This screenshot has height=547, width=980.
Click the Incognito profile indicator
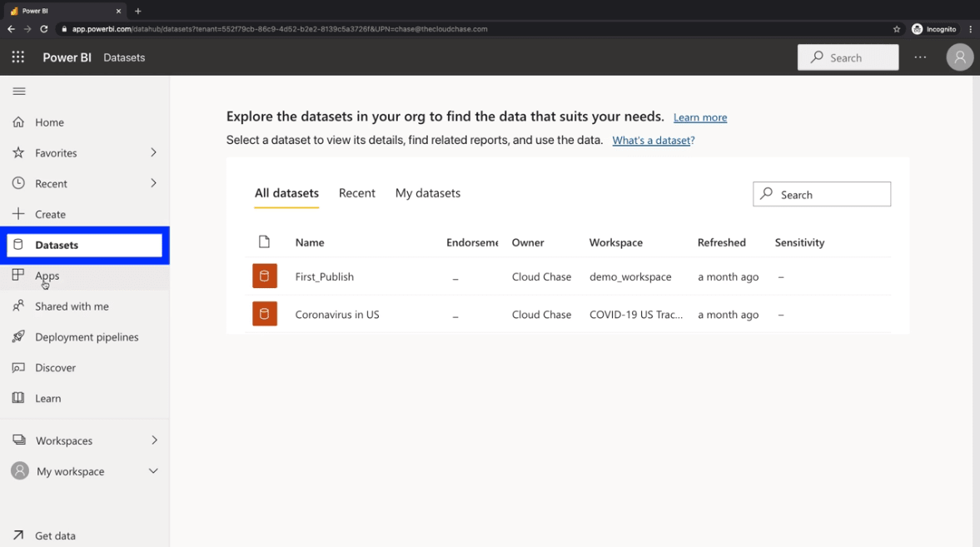tap(933, 29)
